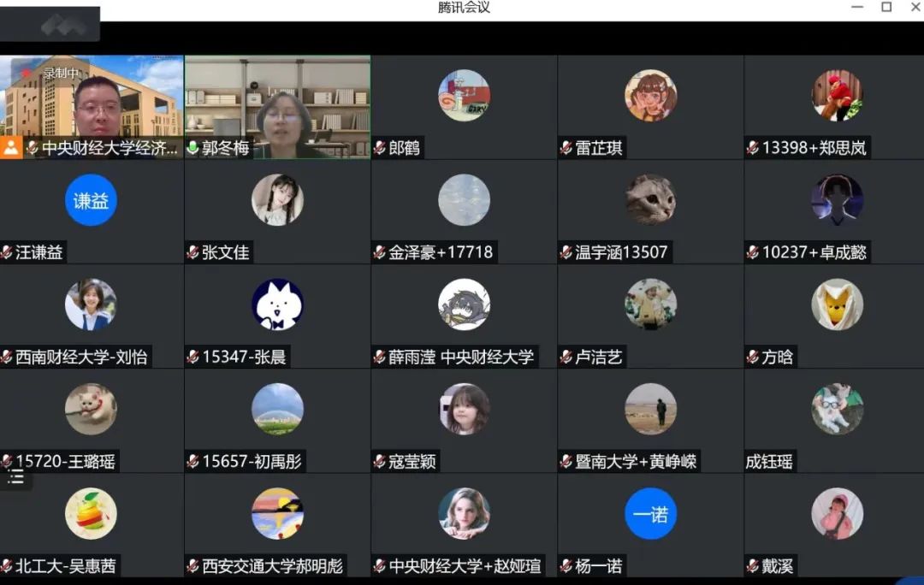924x585 pixels.
Task: Click the name label 成钰瑶
Action: pos(769,462)
